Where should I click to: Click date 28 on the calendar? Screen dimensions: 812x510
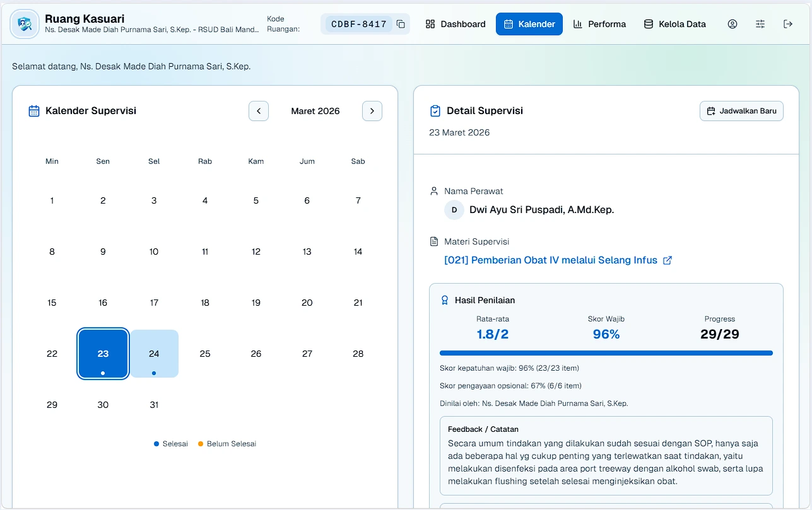(358, 354)
